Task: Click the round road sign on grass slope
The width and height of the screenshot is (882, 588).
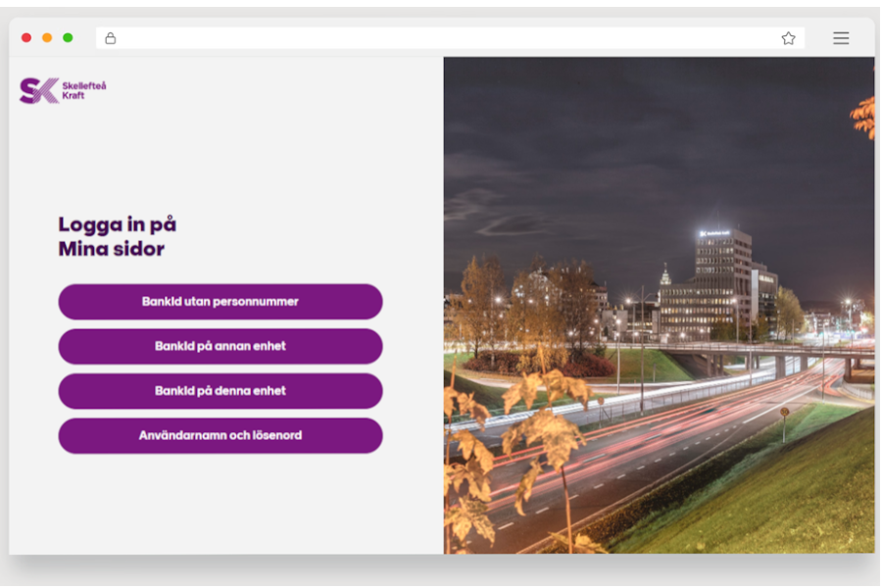Action: pos(784,414)
